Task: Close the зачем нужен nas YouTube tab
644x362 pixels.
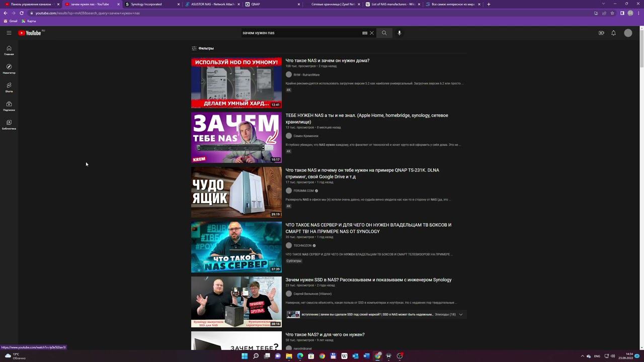Action: [118, 4]
